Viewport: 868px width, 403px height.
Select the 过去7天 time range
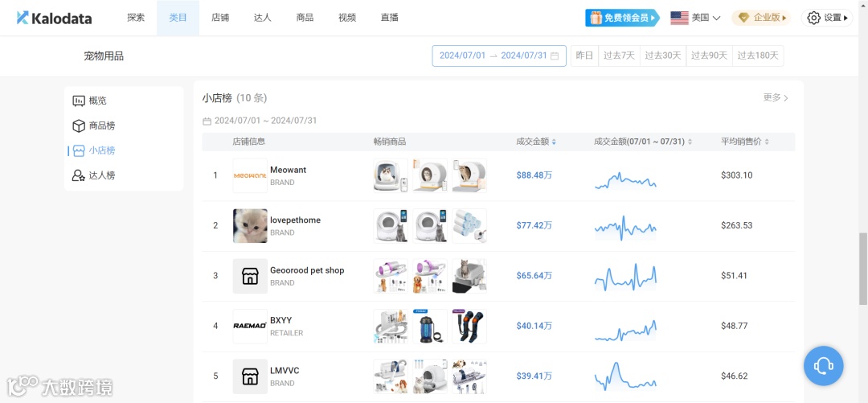point(620,56)
